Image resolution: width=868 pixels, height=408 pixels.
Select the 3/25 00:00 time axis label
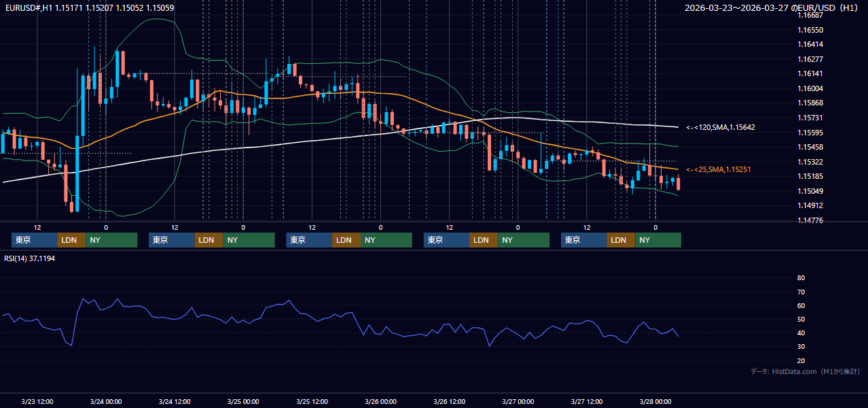pyautogui.click(x=243, y=401)
